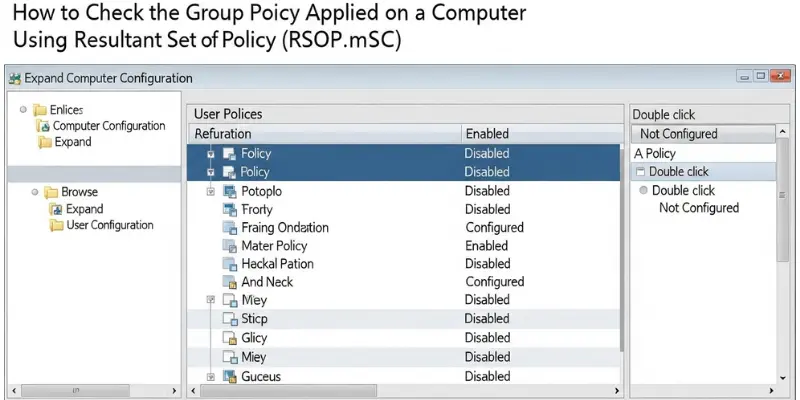Expand the Miey parent tree node

pos(210,300)
